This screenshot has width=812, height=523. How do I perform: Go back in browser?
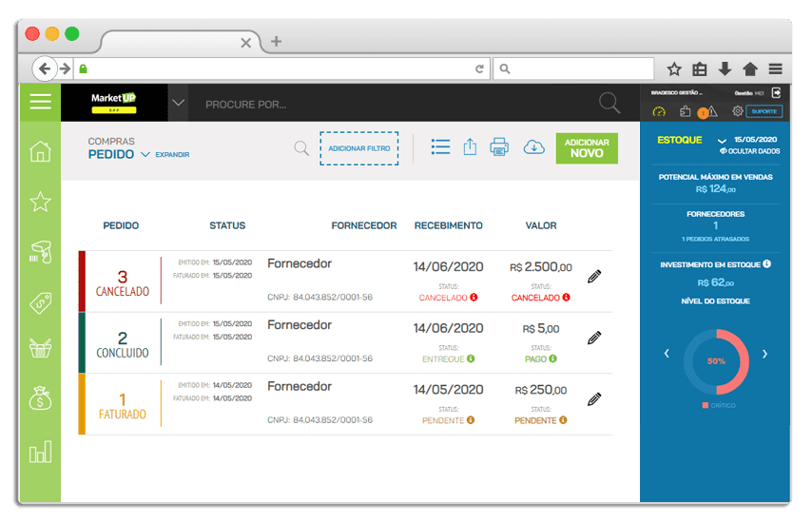click(x=45, y=68)
